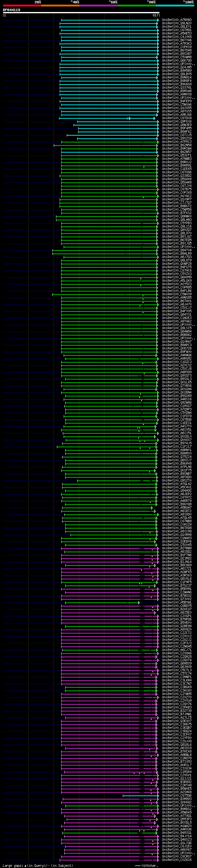Click the red ~20% identity color segment

click(x=22, y=6)
